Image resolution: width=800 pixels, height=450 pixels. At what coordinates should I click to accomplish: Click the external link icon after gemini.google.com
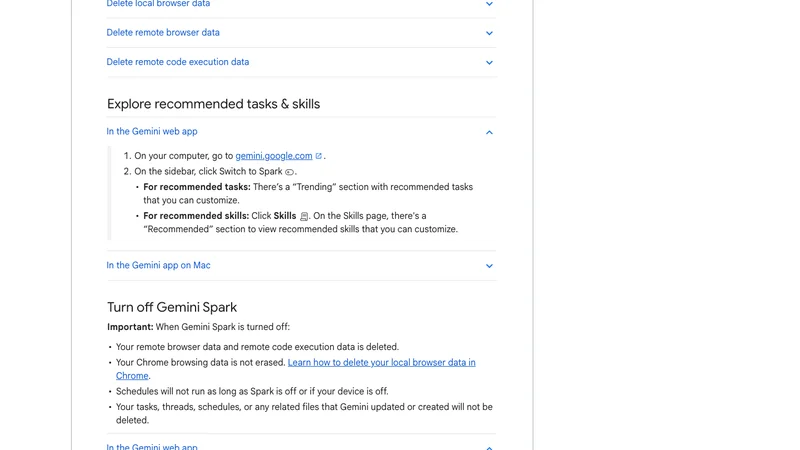click(318, 156)
